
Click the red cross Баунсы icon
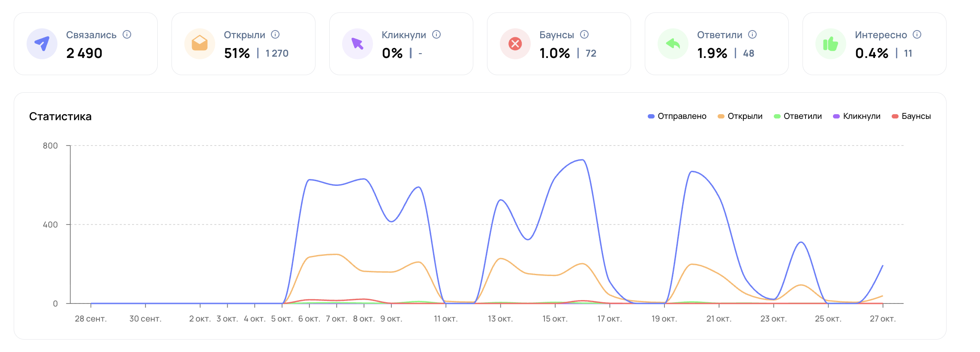[515, 44]
